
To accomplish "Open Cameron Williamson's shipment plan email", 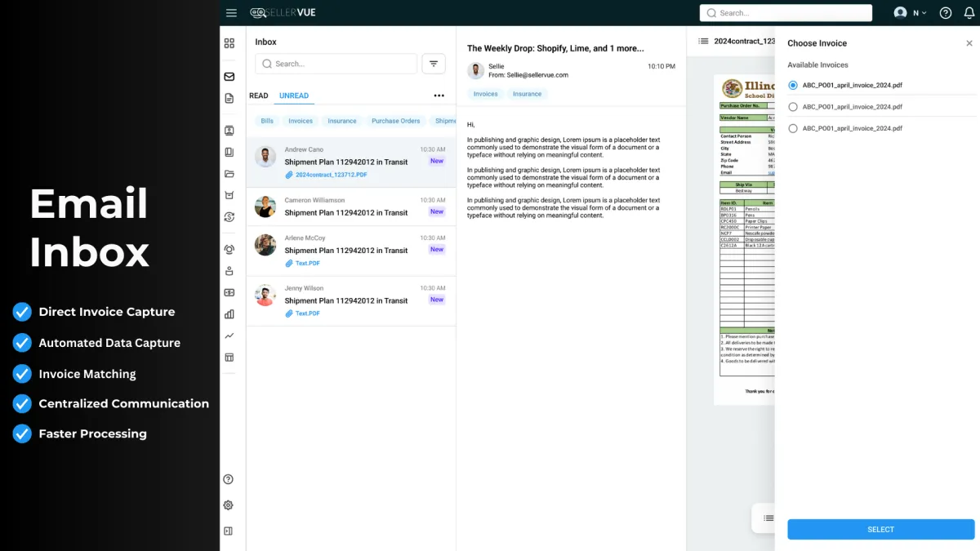I will coord(351,207).
